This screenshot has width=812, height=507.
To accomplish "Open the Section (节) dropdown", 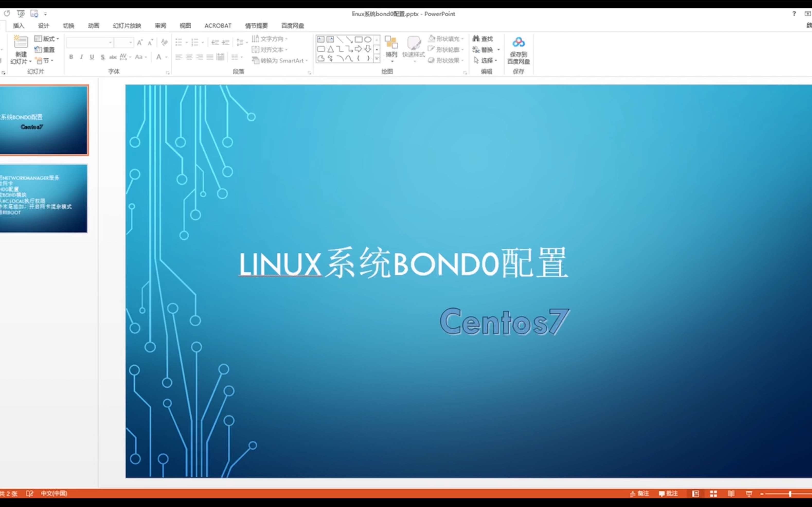I will point(44,61).
